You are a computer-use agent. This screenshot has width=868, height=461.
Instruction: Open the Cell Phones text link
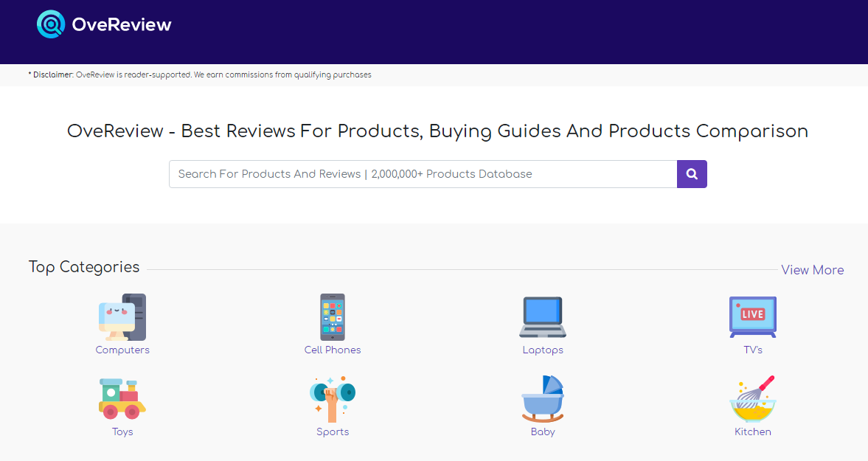(333, 350)
